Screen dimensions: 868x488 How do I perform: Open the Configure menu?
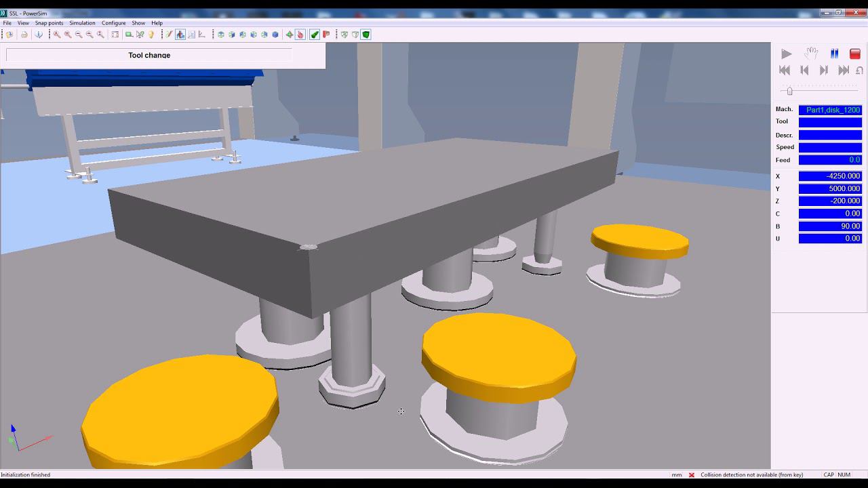click(x=114, y=23)
